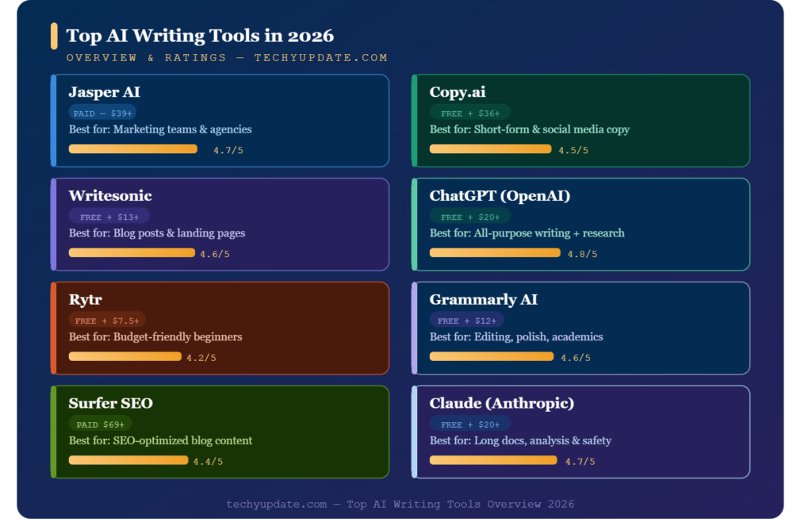Click the 'FREE + $36+' price badge
The image size is (812, 530).
coord(470,113)
